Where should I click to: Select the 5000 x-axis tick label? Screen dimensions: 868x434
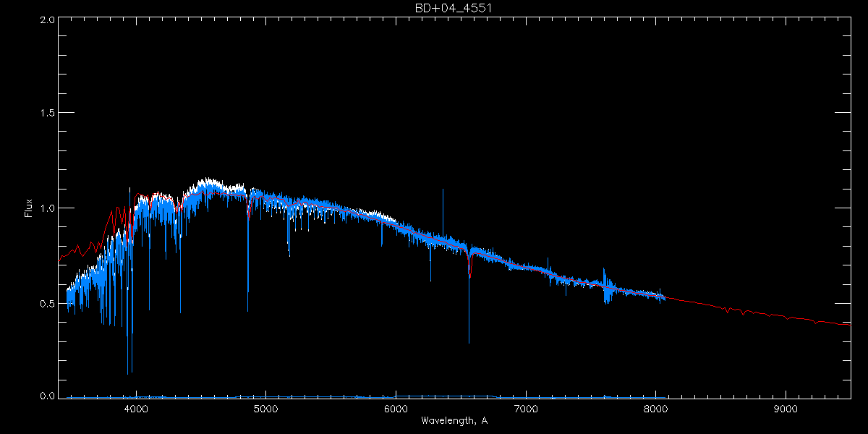(x=265, y=409)
